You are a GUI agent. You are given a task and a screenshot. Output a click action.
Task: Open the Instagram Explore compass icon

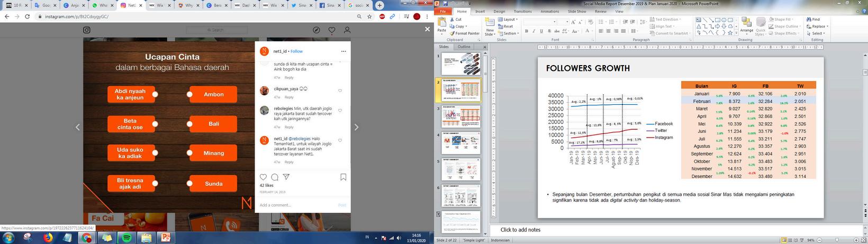[x=317, y=30]
